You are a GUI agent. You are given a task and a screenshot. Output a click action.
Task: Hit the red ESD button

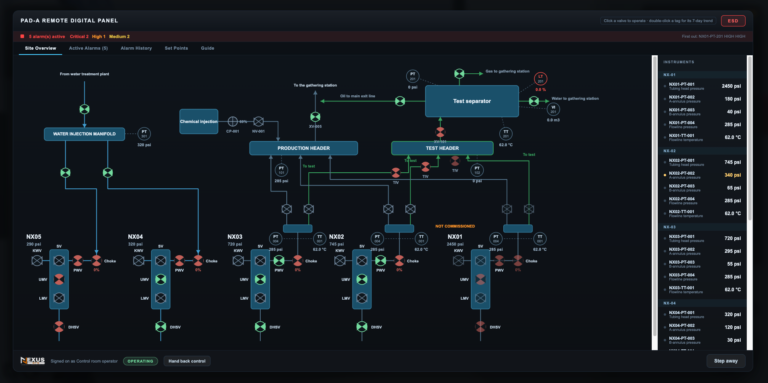click(733, 21)
